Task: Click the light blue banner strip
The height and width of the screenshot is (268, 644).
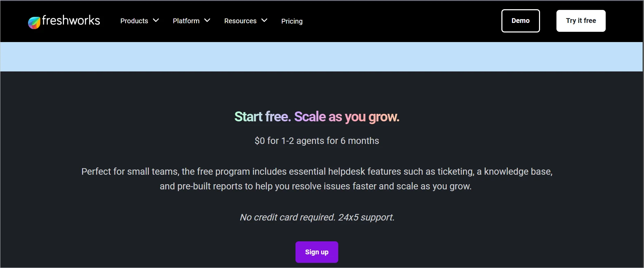Action: [322, 57]
